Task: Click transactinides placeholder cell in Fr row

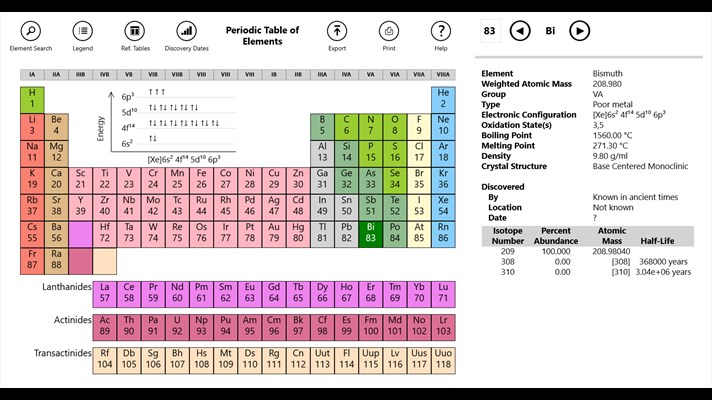Action: pyautogui.click(x=104, y=261)
